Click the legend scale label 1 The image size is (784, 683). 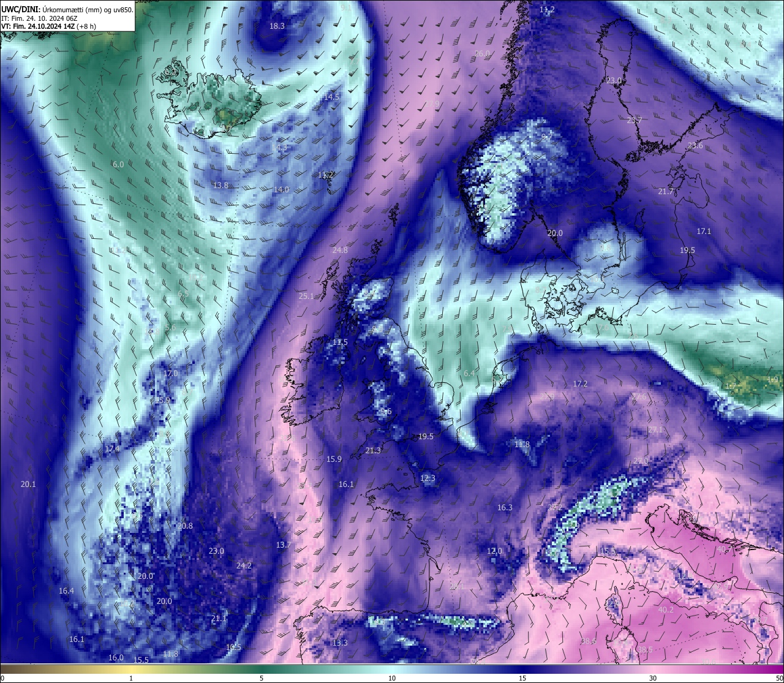131,678
